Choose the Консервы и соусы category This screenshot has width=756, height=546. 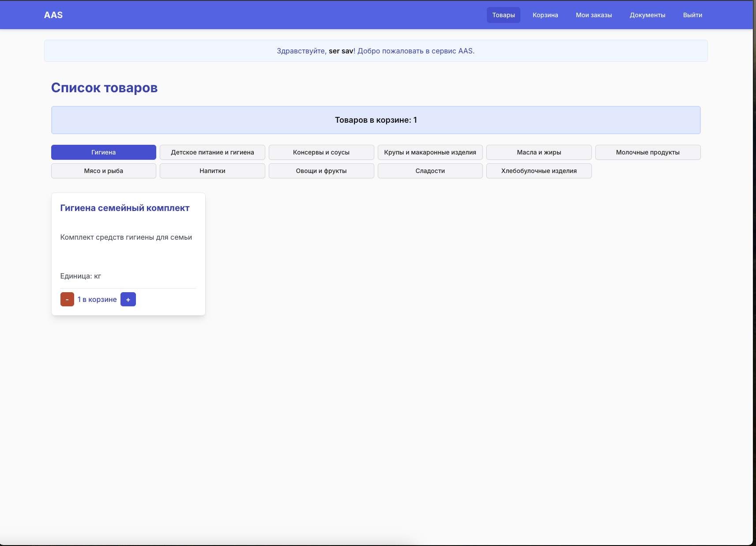pos(321,152)
